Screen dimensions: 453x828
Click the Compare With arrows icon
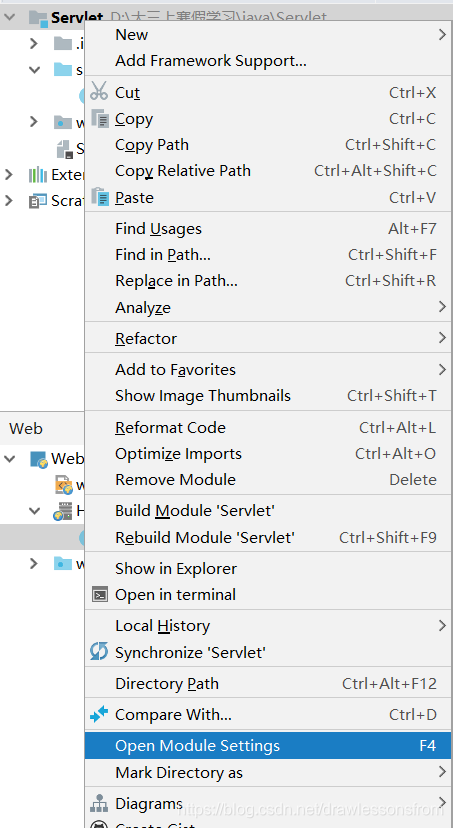99,714
